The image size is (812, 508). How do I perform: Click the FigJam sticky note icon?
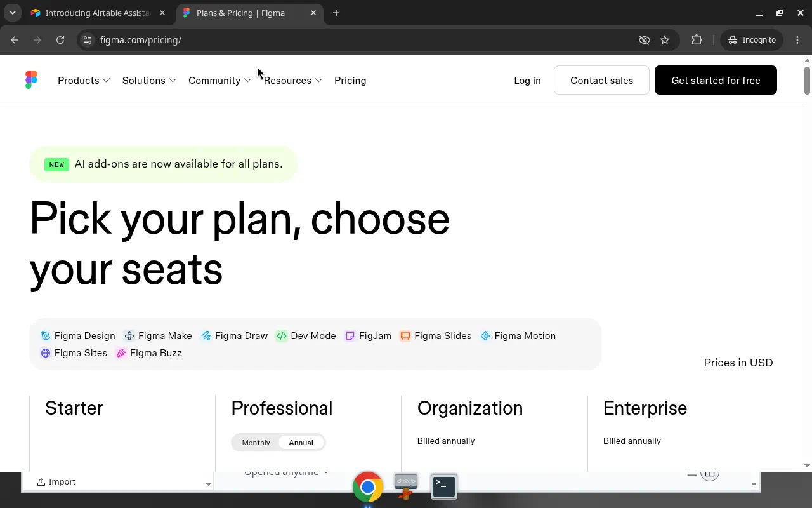tap(350, 336)
